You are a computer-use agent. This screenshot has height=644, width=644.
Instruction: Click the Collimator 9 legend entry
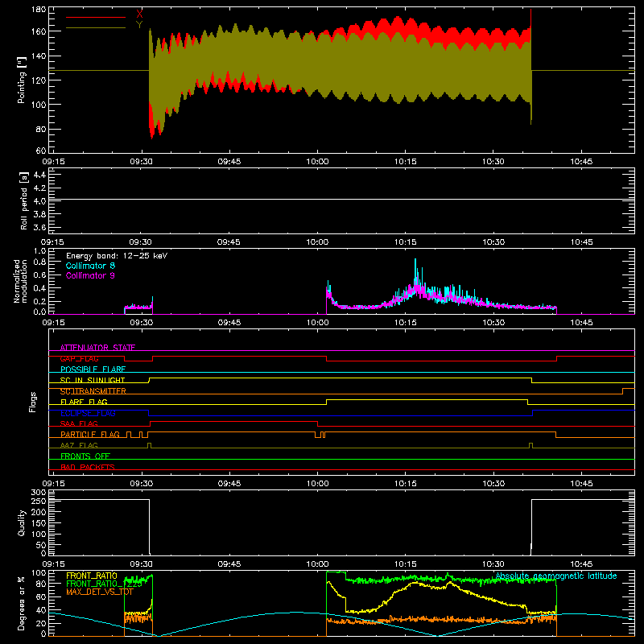pos(90,275)
